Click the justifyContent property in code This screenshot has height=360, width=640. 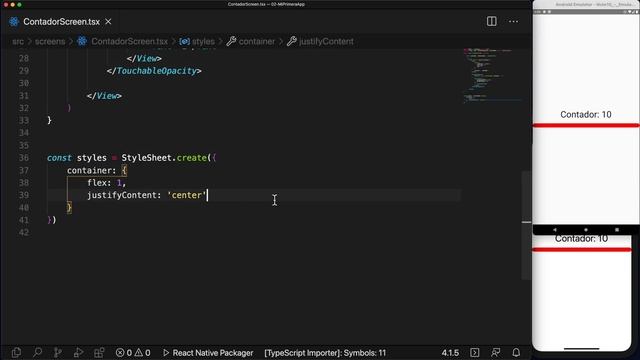[121, 195]
